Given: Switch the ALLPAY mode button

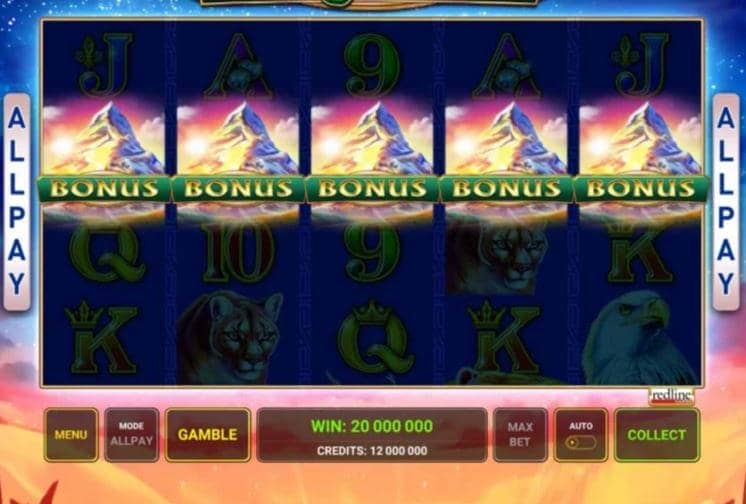Looking at the screenshot, I should click(x=132, y=435).
